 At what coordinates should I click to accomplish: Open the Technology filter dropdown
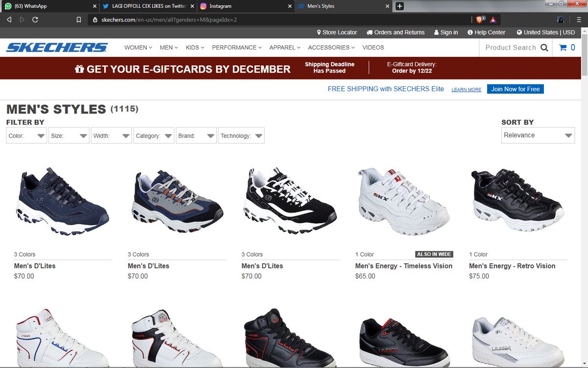pos(241,136)
